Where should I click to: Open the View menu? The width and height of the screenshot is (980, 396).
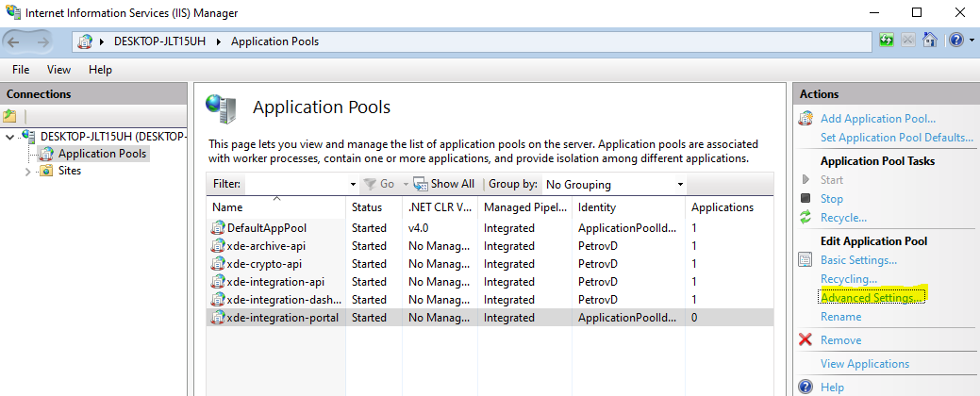[x=58, y=70]
